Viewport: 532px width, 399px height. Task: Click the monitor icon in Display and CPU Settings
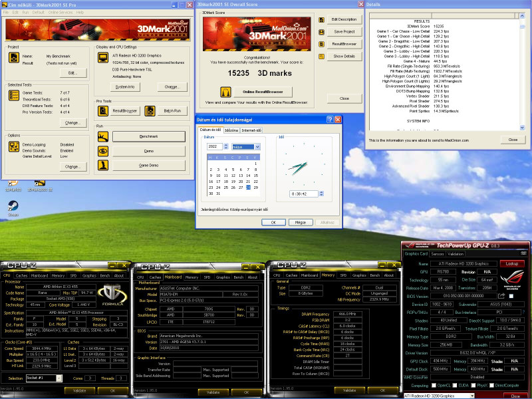(x=103, y=57)
